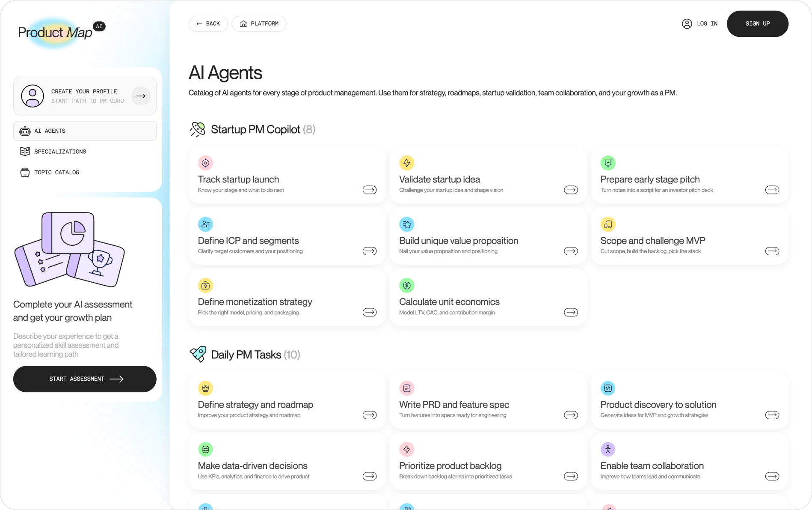This screenshot has height=510, width=812.
Task: Click the purple person icon of Enable team collaboration
Action: (x=608, y=449)
